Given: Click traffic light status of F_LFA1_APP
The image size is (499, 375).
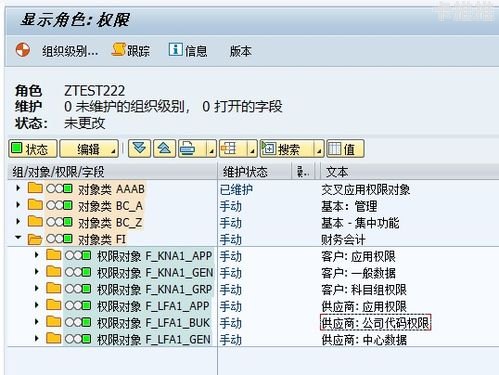Looking at the screenshot, I should (x=78, y=306).
